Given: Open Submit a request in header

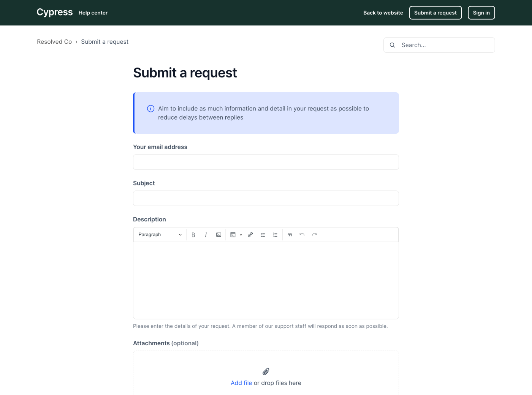Looking at the screenshot, I should click(x=435, y=13).
